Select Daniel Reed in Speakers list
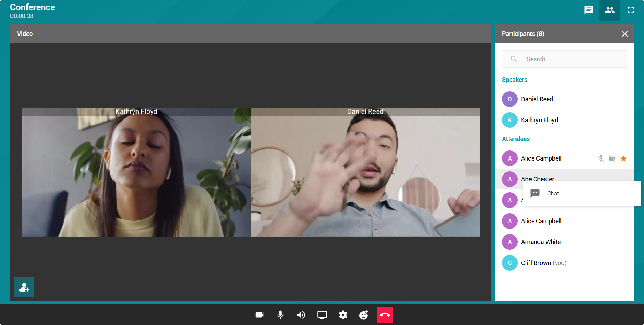644x325 pixels. click(x=537, y=99)
